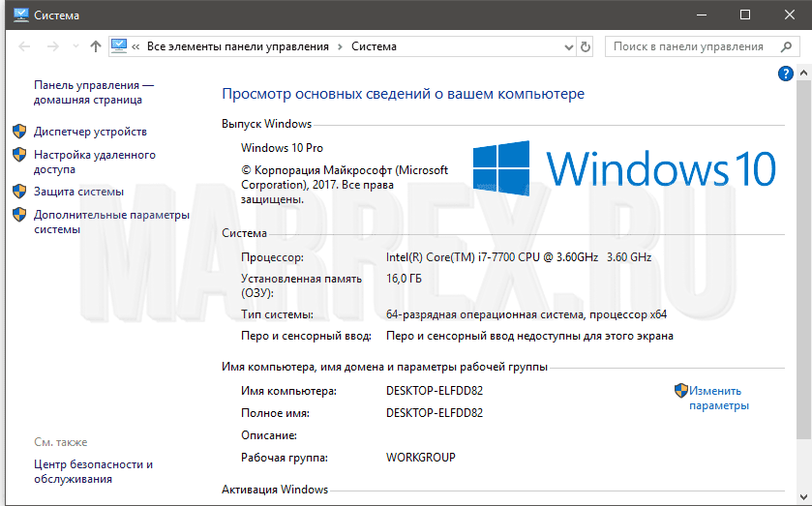Click the double-chevron breadcrumb overflow
Viewport: 812px width, 506px height.
click(x=135, y=47)
